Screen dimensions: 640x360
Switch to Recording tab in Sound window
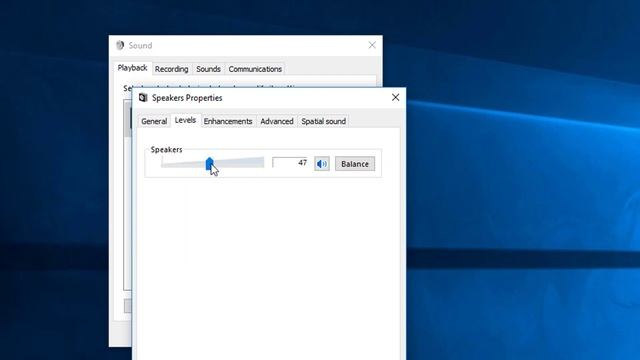click(171, 69)
